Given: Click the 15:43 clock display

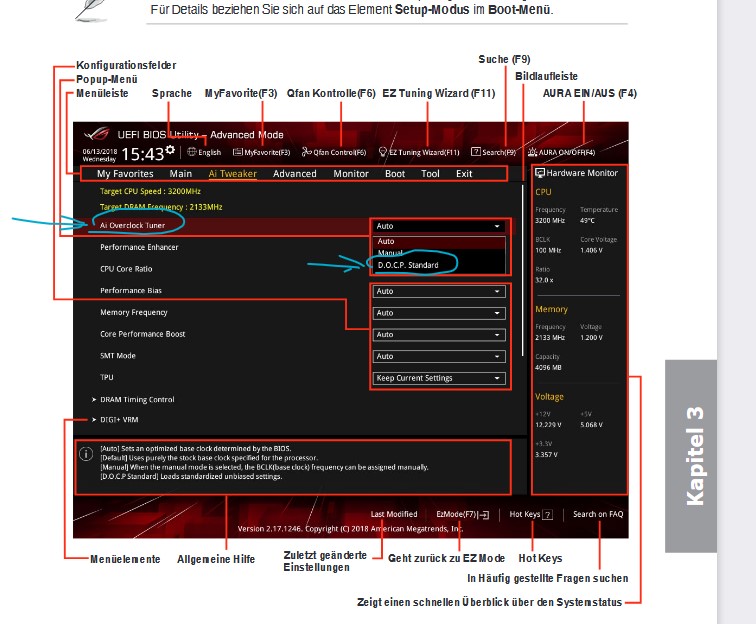Looking at the screenshot, I should pyautogui.click(x=143, y=154).
